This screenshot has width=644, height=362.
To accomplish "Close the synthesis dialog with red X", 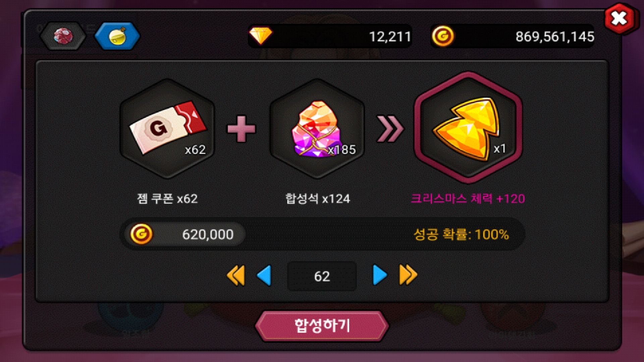I will click(619, 18).
